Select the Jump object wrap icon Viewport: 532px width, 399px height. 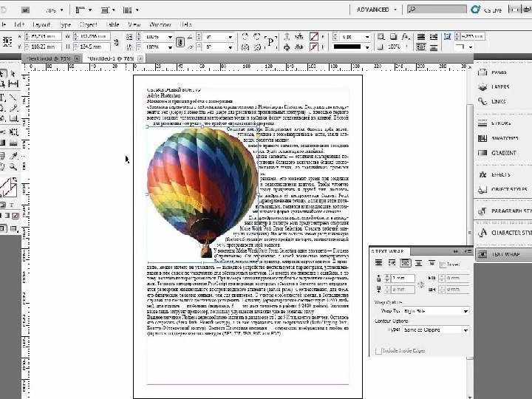click(x=419, y=262)
